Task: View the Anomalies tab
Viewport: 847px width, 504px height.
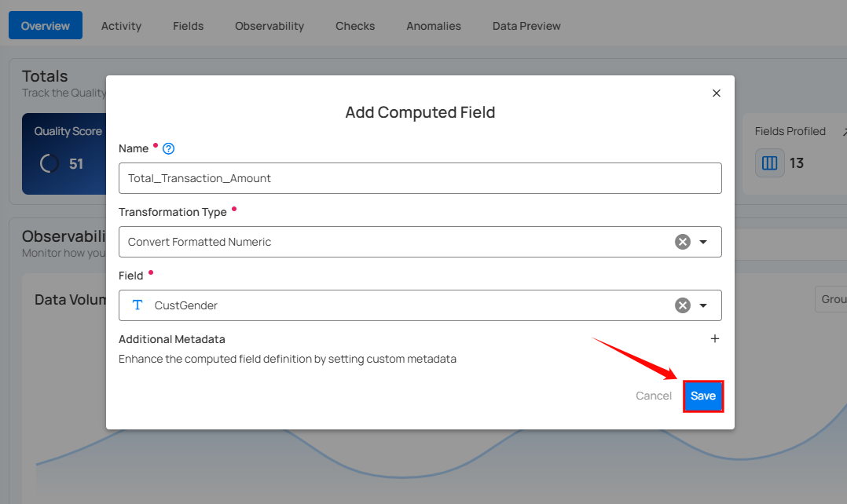Action: (x=434, y=26)
